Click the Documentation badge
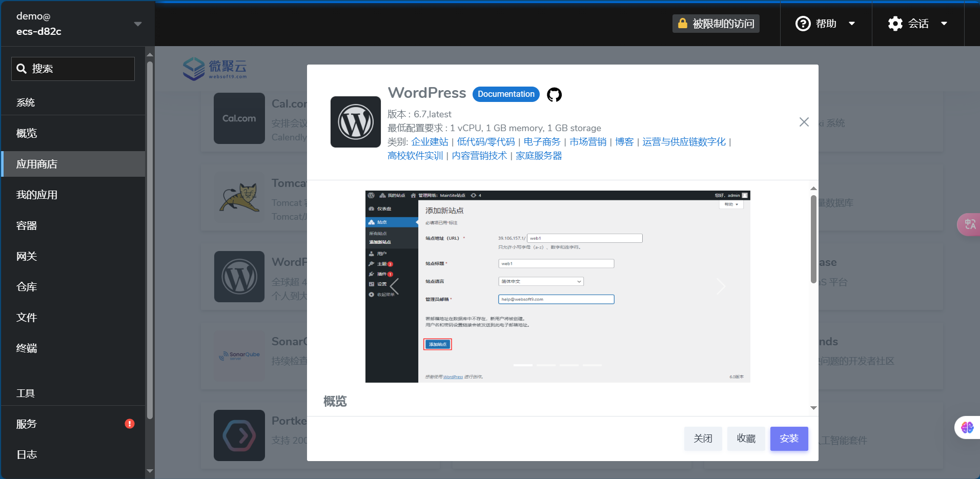 click(506, 94)
